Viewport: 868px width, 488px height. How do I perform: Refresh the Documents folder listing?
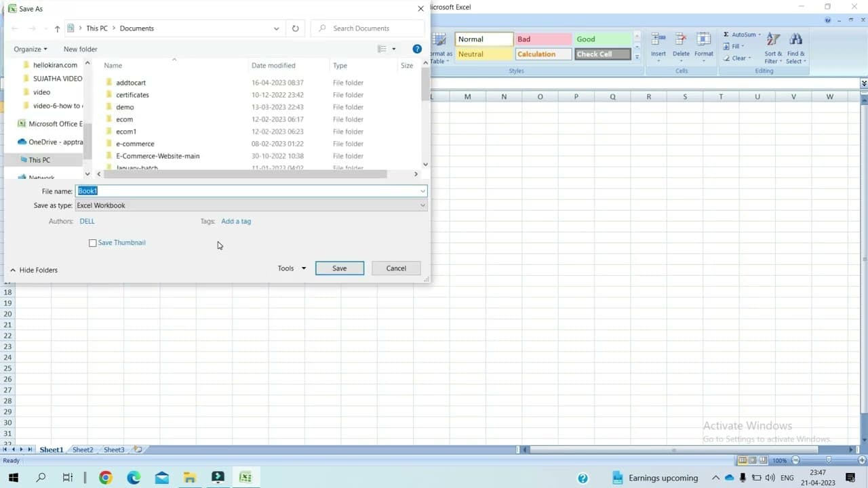click(x=295, y=28)
